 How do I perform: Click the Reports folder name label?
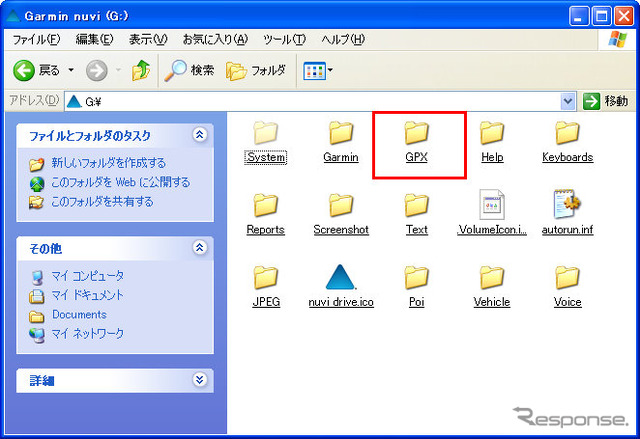pyautogui.click(x=266, y=230)
